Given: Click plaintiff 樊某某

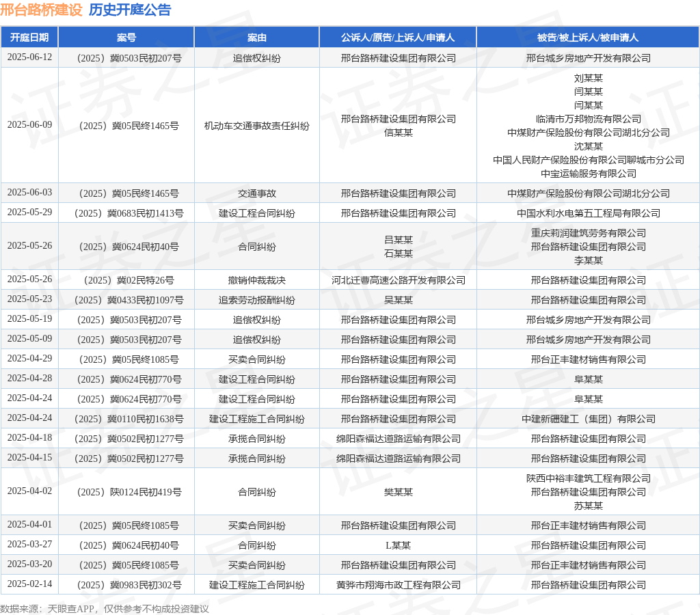Looking at the screenshot, I should pos(399,492).
